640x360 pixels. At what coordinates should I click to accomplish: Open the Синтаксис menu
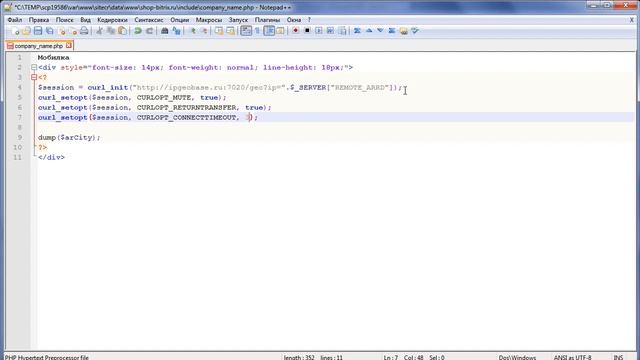149,20
